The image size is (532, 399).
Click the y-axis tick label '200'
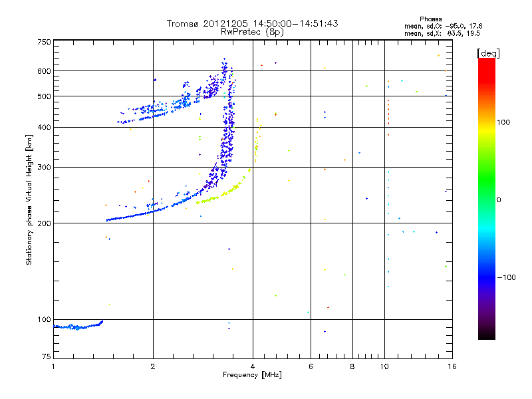[x=45, y=223]
